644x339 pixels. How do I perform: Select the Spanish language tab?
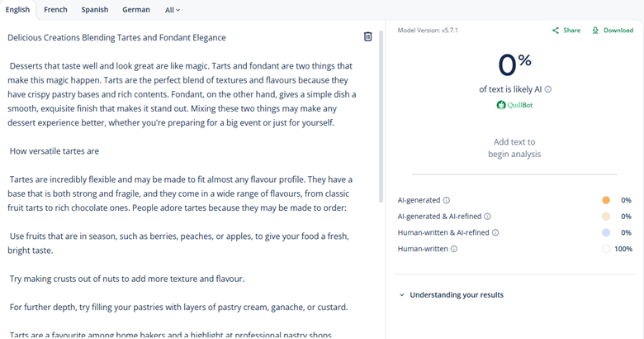point(95,10)
